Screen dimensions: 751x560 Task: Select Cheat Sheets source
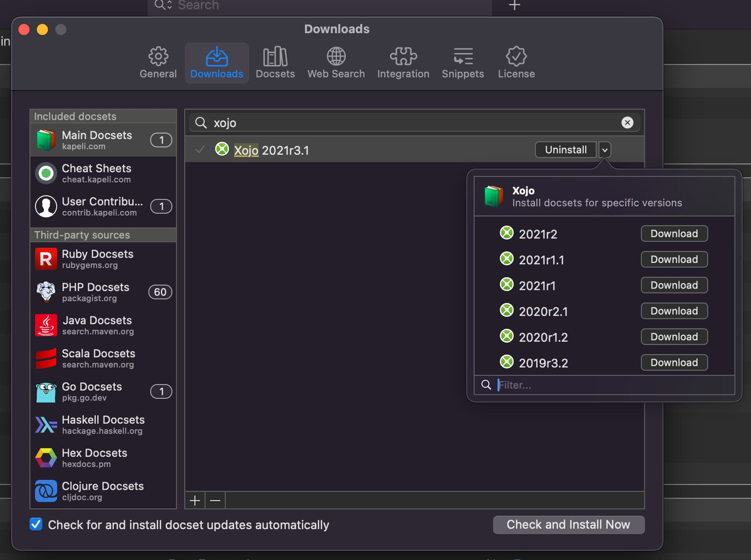tap(103, 173)
